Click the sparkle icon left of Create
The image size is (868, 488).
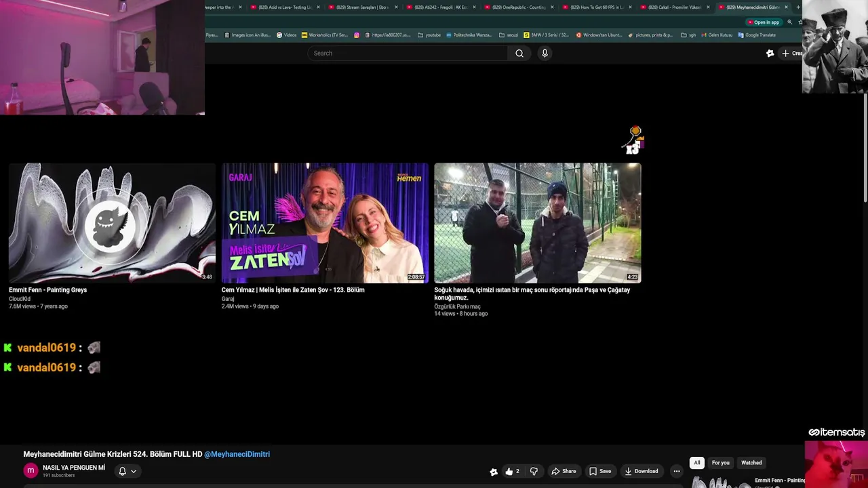point(770,54)
